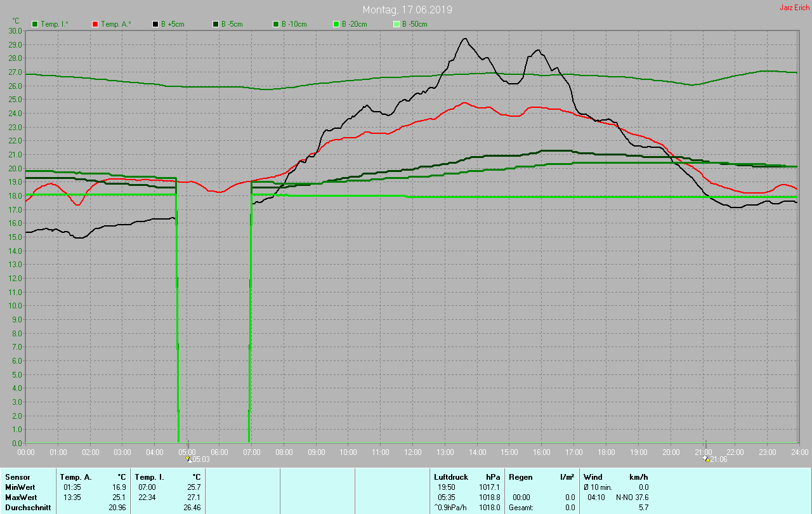Image resolution: width=812 pixels, height=514 pixels.
Task: Select the "Wind" column header
Action: pyautogui.click(x=593, y=477)
